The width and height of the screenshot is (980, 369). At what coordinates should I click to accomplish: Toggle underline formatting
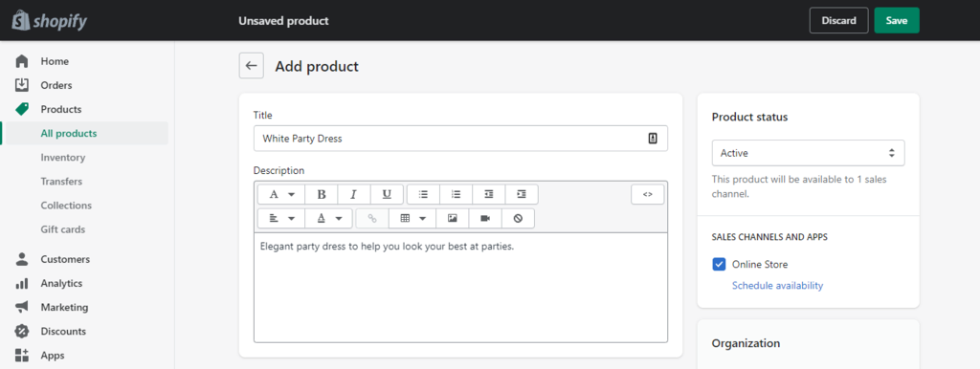coord(387,194)
